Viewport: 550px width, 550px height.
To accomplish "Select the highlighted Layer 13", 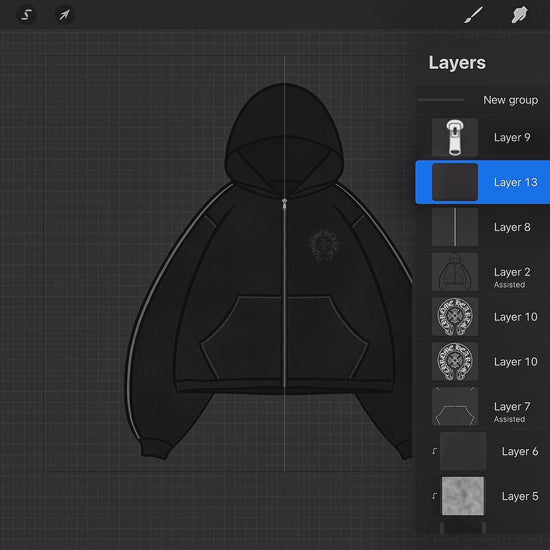I will pyautogui.click(x=482, y=182).
